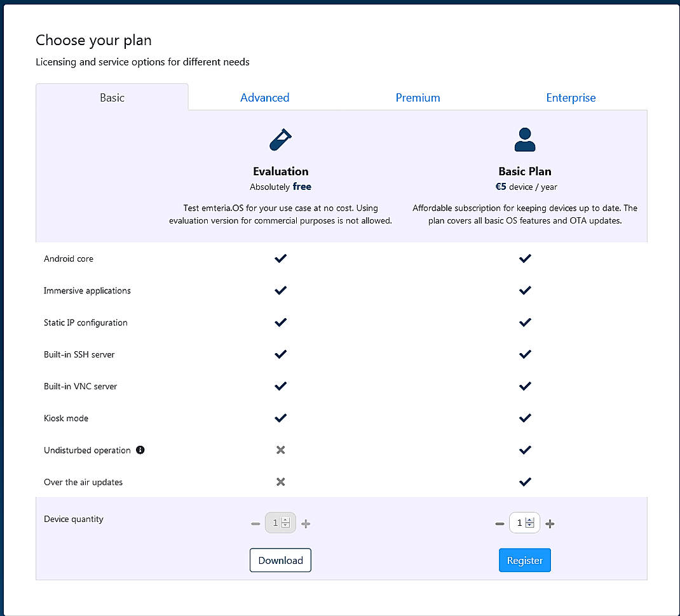This screenshot has width=680, height=616.
Task: Click Basic Plan checkmark for Undisturbed operation
Action: (525, 450)
